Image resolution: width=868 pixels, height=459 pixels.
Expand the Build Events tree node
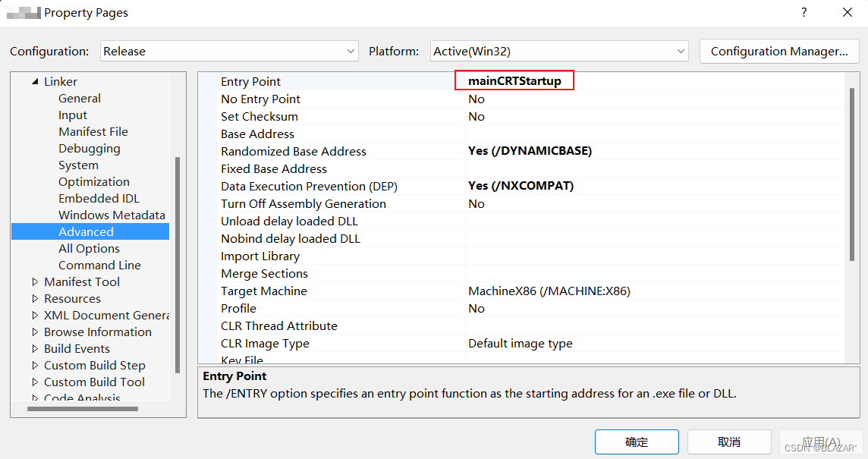click(x=35, y=349)
